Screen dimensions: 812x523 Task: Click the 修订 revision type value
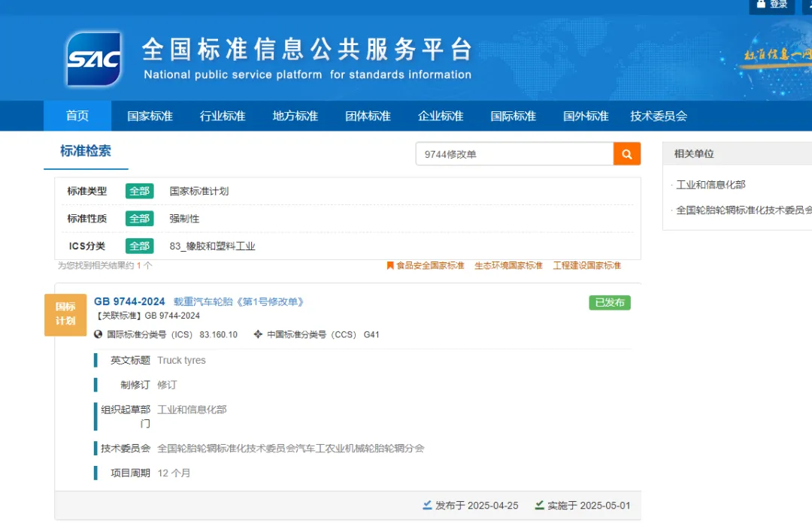[167, 385]
